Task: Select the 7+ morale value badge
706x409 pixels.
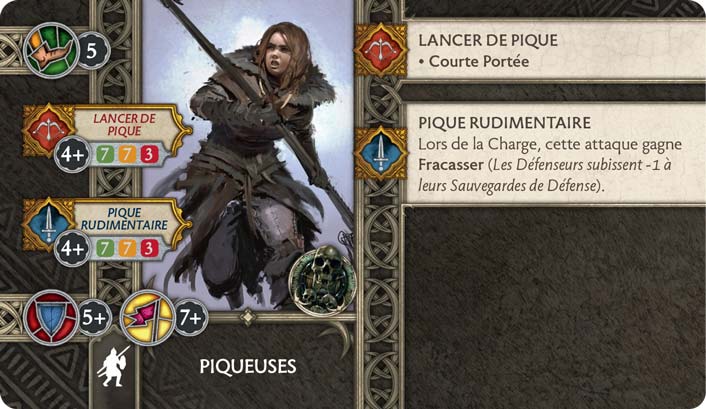Action: [x=191, y=318]
